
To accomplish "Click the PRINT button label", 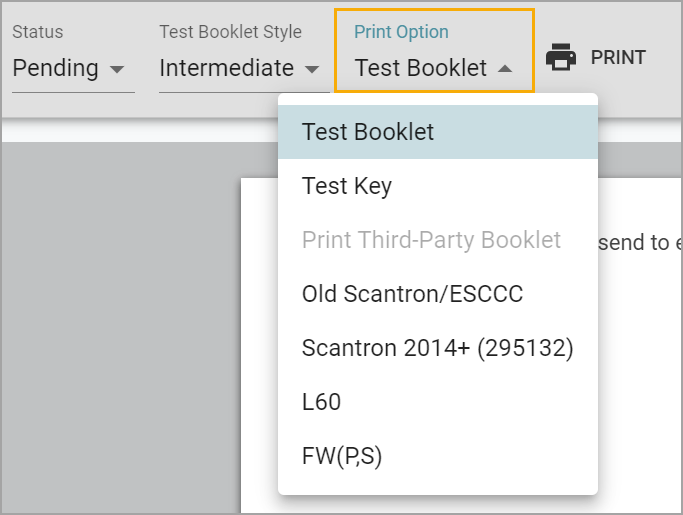I will click(618, 58).
